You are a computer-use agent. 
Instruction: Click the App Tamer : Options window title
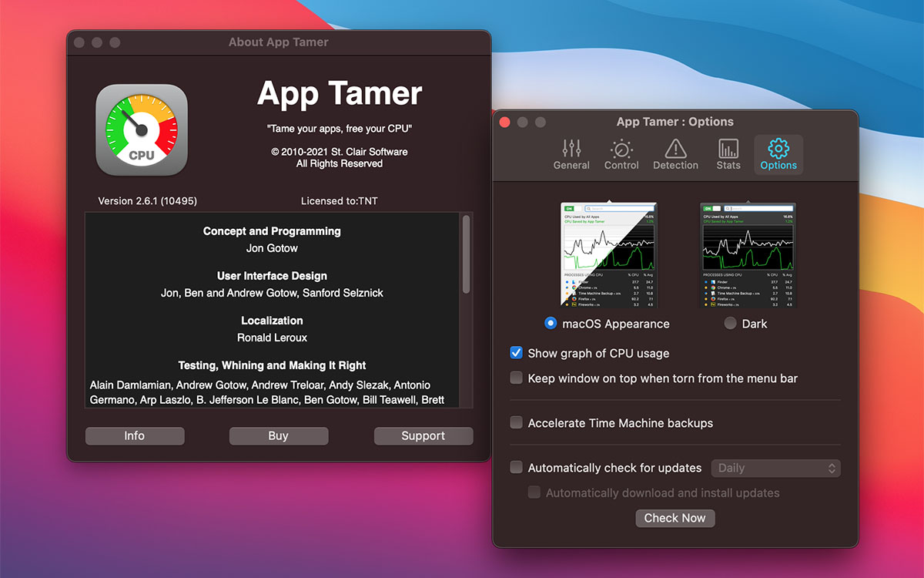(675, 122)
